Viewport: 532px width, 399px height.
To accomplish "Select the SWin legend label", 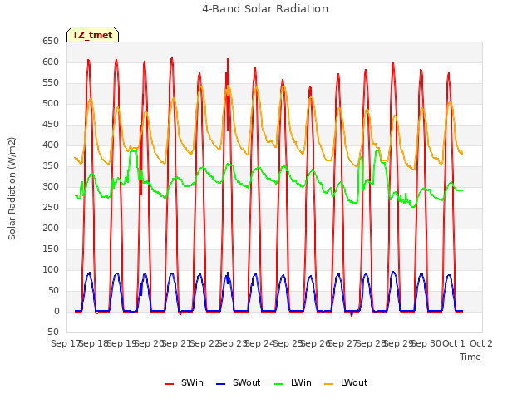I will pos(192,382).
